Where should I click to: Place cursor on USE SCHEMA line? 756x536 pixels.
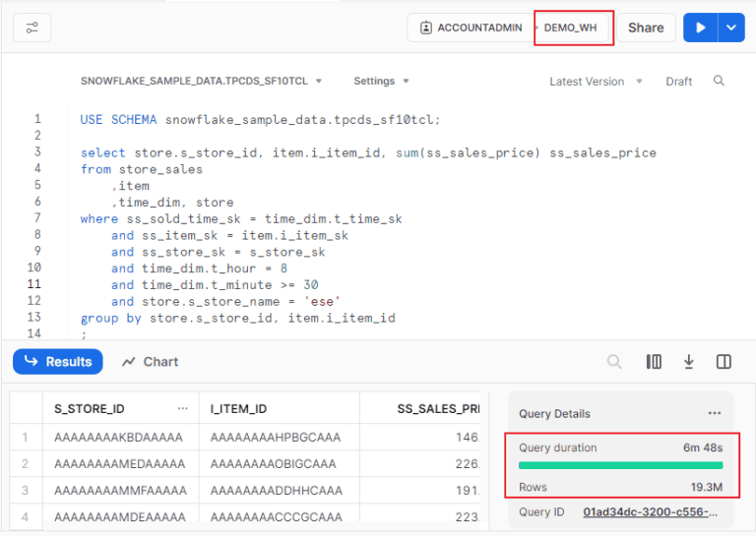click(260, 119)
